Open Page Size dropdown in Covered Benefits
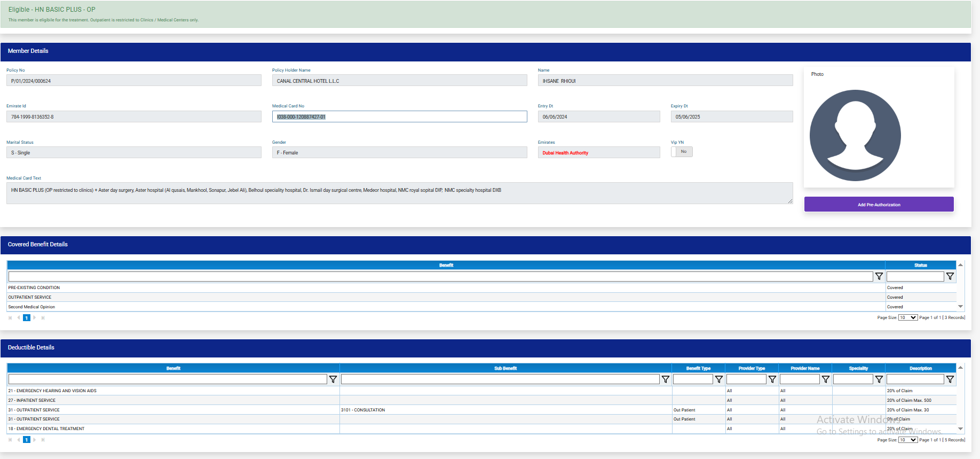980x459 pixels. click(x=907, y=317)
